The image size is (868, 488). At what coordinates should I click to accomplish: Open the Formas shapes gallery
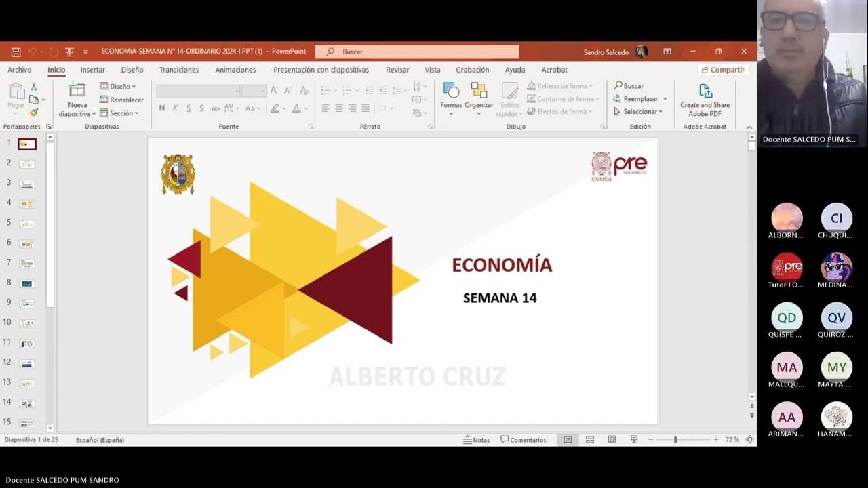[451, 99]
